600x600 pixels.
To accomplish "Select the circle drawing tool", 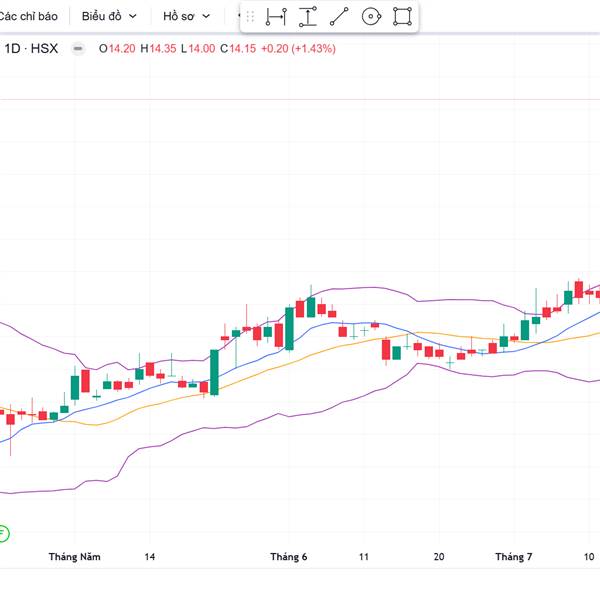I will pos(371,16).
